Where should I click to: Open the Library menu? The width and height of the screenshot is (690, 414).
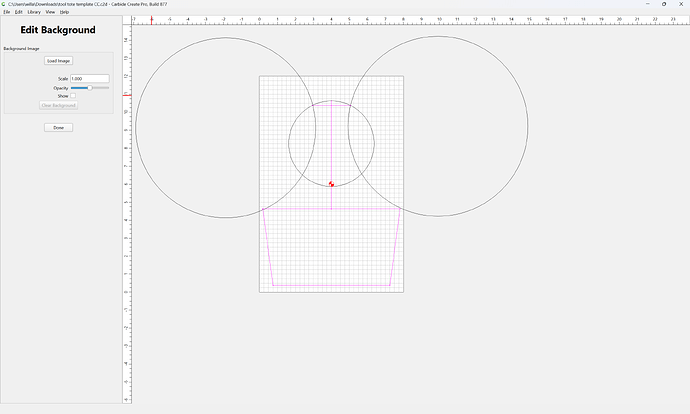[x=34, y=12]
